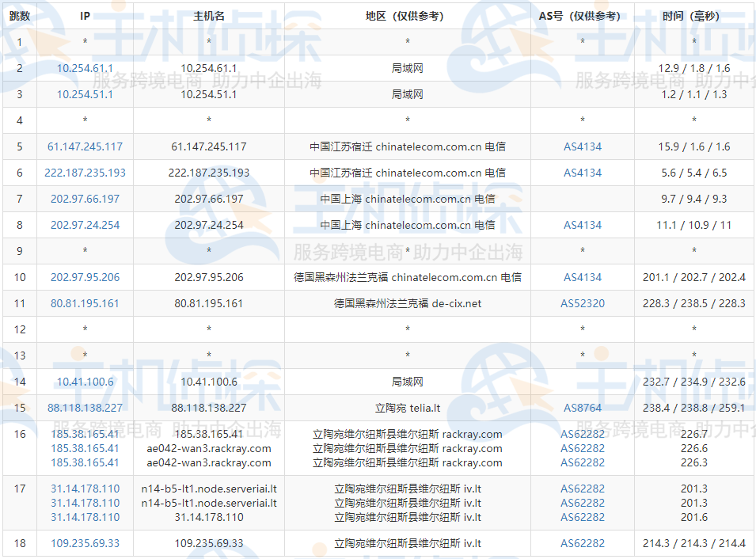Open IP address 202.97.66.197
The image size is (756, 559).
pos(85,199)
